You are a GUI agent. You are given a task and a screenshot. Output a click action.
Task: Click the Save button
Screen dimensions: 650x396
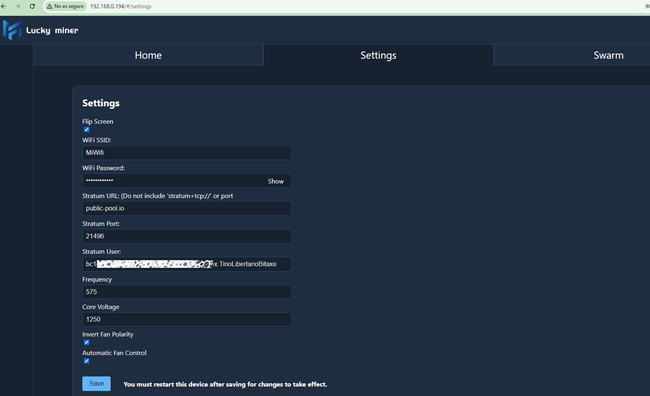[97, 384]
